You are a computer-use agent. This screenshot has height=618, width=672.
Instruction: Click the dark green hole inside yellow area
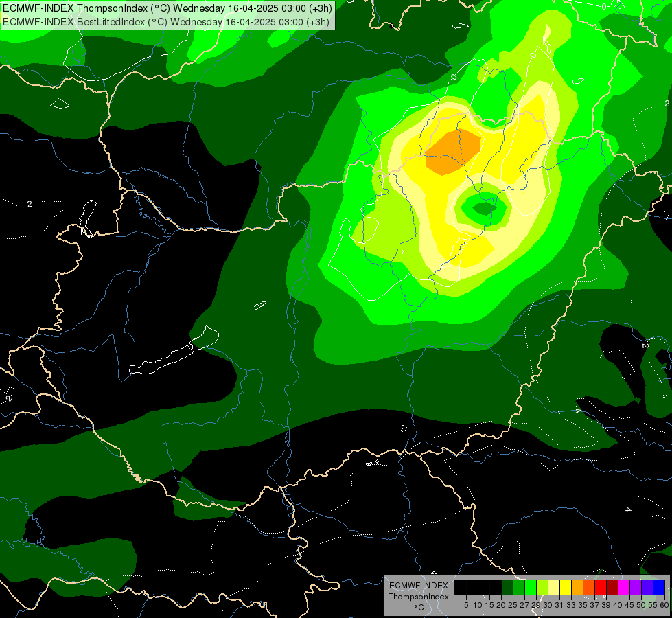[x=485, y=209]
